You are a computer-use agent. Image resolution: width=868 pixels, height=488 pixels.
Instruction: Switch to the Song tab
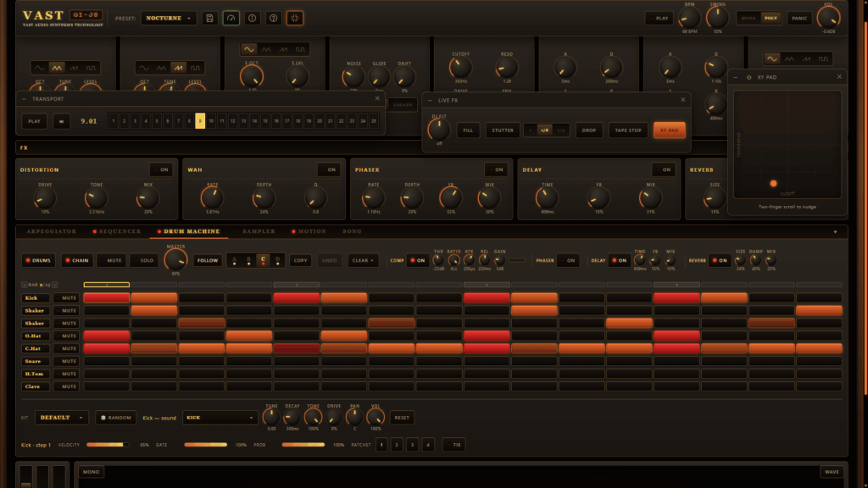[352, 231]
